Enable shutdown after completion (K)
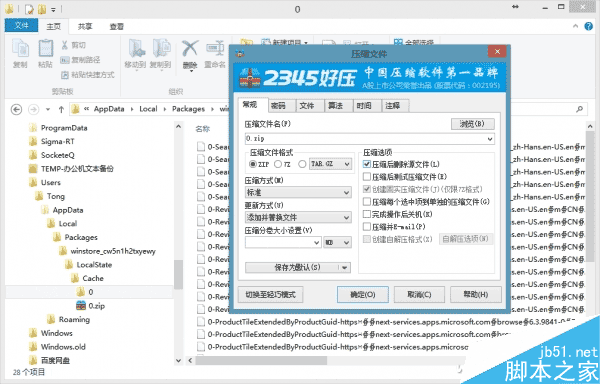Viewport: 600px width, 384px height. pyautogui.click(x=367, y=214)
